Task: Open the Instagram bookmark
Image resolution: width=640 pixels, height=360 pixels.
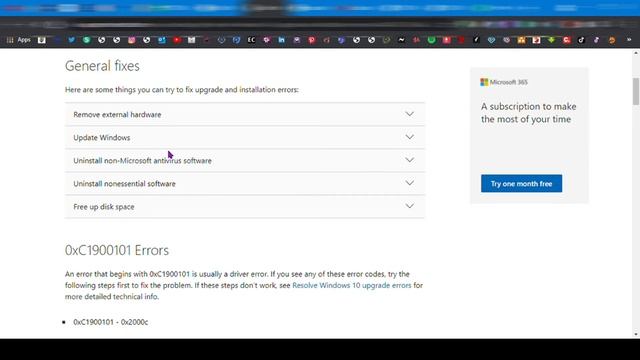Action: pyautogui.click(x=131, y=40)
